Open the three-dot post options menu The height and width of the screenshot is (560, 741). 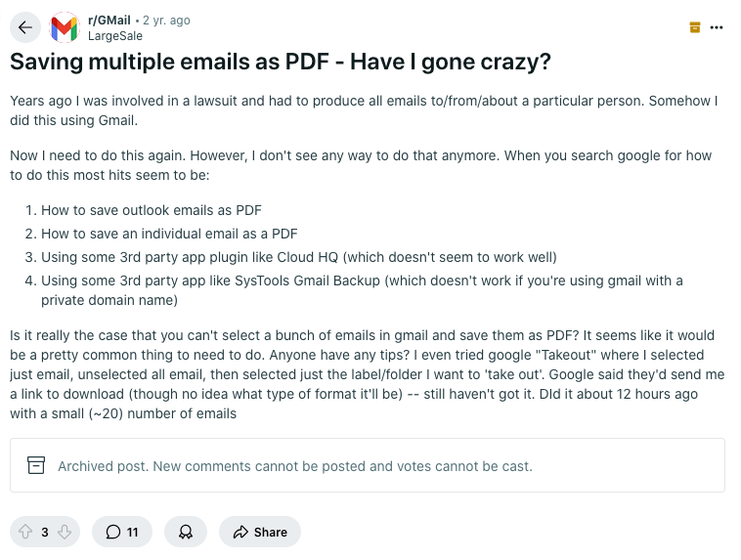(x=717, y=27)
